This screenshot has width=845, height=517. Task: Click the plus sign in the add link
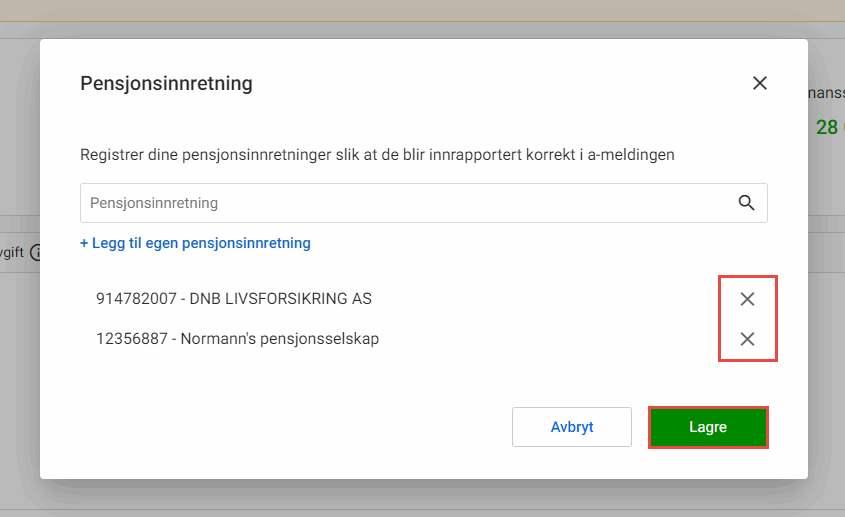point(84,243)
